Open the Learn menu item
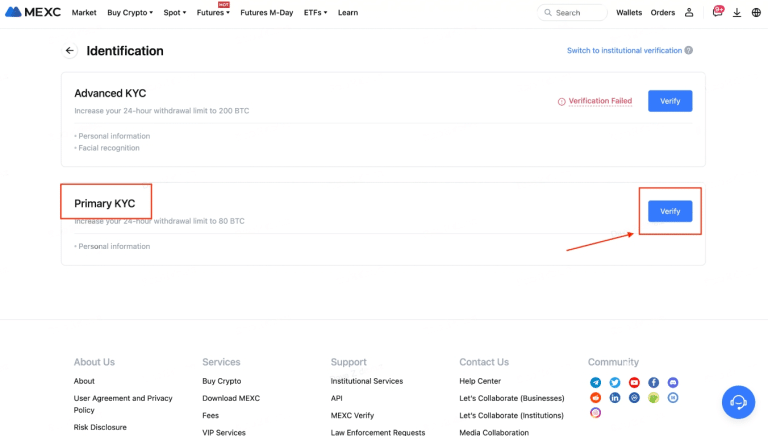 pyautogui.click(x=348, y=13)
